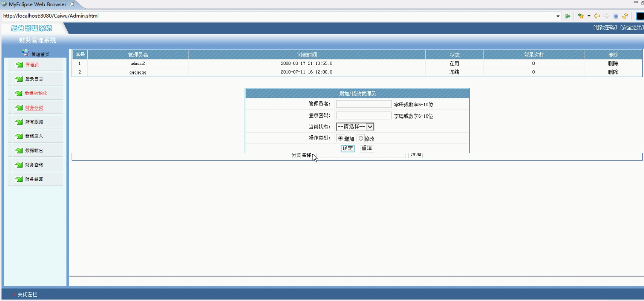The image size is (644, 301).
Task: Click the 在用 status cell
Action: [454, 63]
